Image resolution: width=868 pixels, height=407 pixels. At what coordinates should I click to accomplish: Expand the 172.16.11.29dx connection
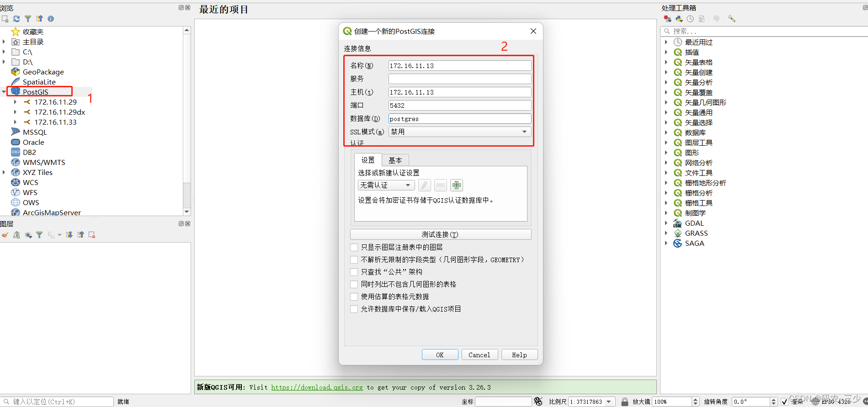coord(15,112)
